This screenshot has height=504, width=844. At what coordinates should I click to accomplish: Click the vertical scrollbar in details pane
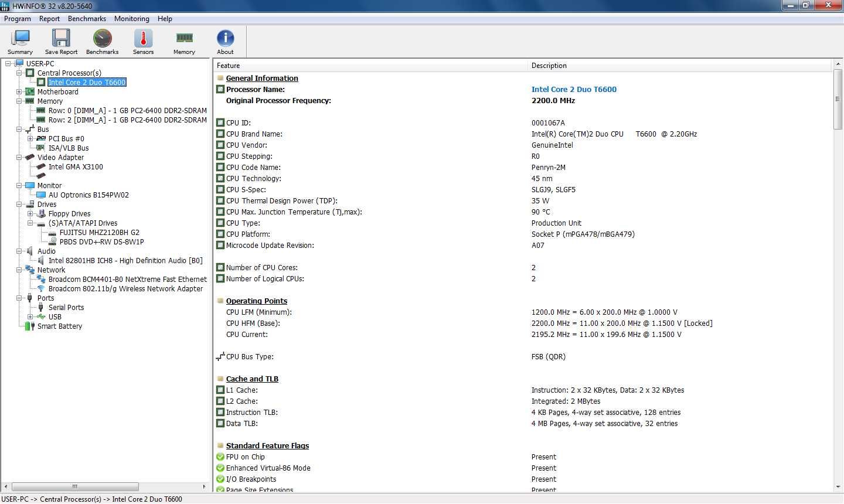[x=838, y=100]
